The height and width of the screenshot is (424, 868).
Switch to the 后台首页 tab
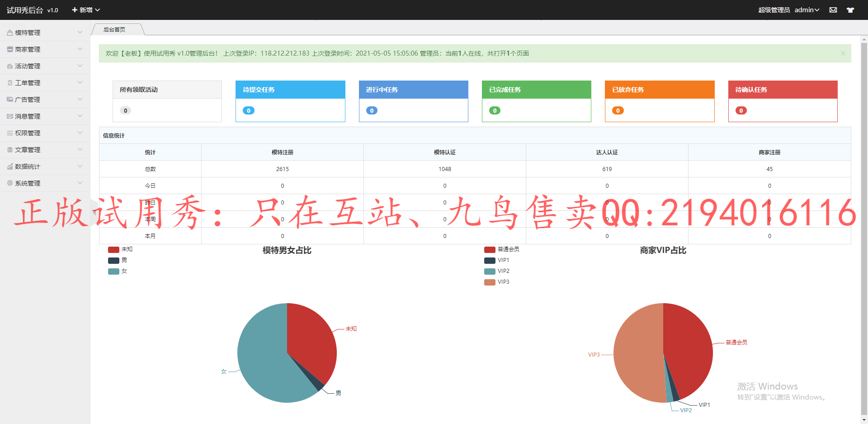click(x=114, y=30)
